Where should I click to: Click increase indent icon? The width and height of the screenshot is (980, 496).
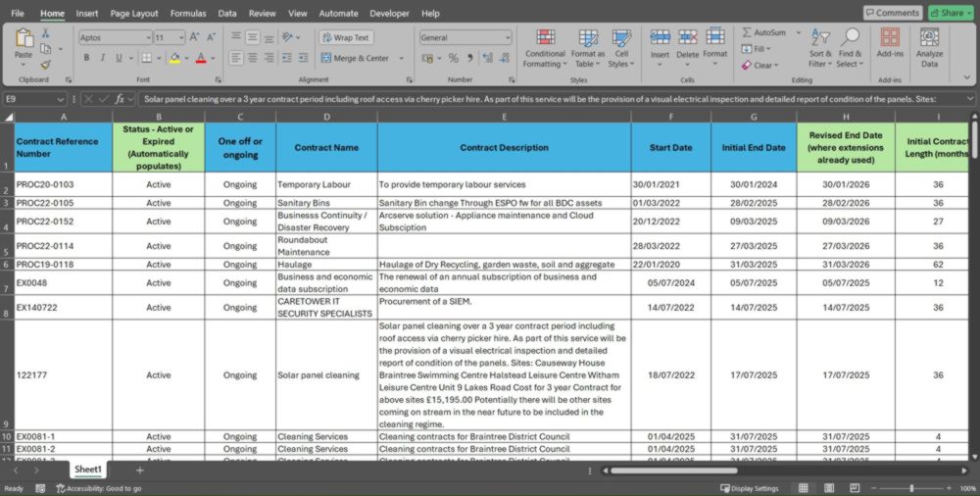point(303,58)
